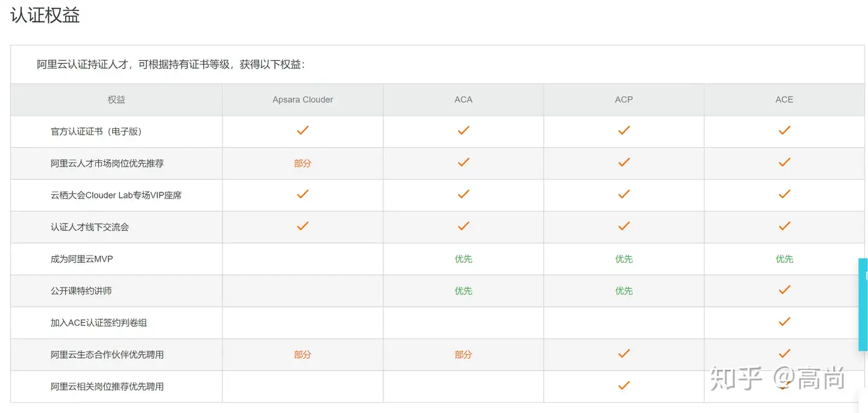Viewport: 868px width, 413px height.
Task: Click the orange 部分 for ACA 生态合作伙伴优先聘用
Action: (x=463, y=355)
